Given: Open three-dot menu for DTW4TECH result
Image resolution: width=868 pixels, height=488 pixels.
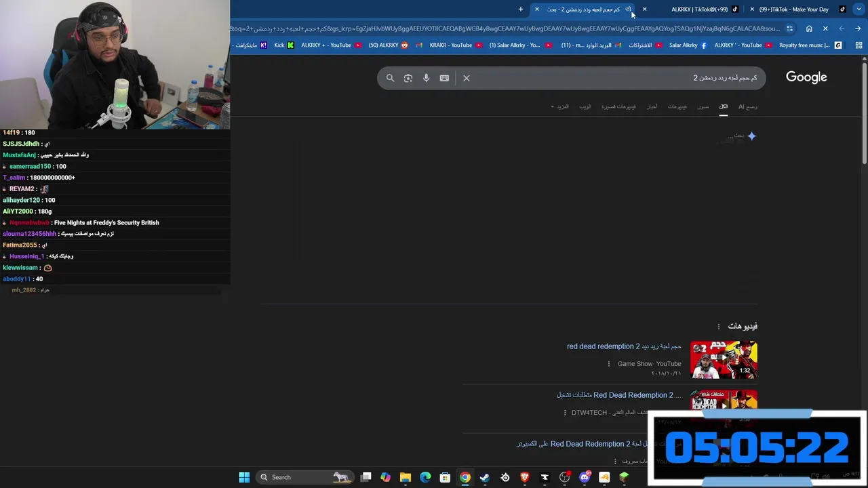Looking at the screenshot, I should (565, 413).
